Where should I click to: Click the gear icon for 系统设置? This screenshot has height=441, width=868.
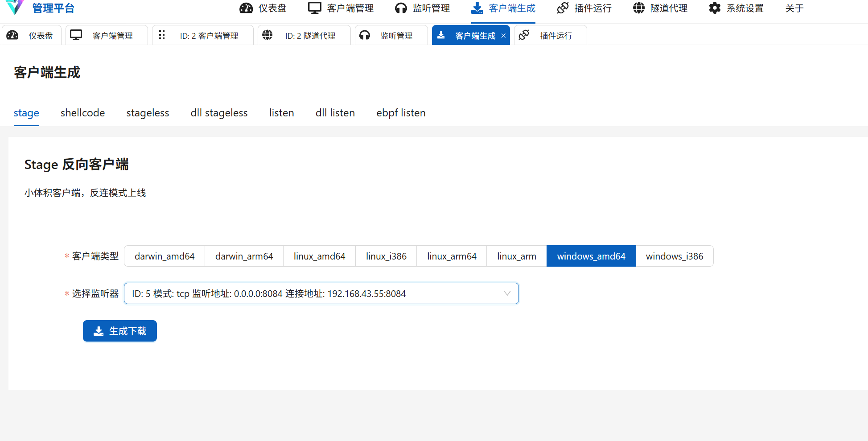pos(715,8)
